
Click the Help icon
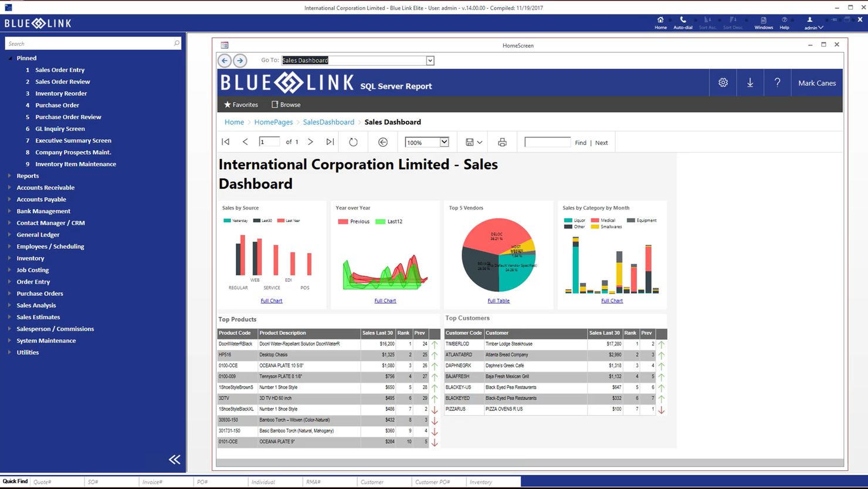pos(784,23)
